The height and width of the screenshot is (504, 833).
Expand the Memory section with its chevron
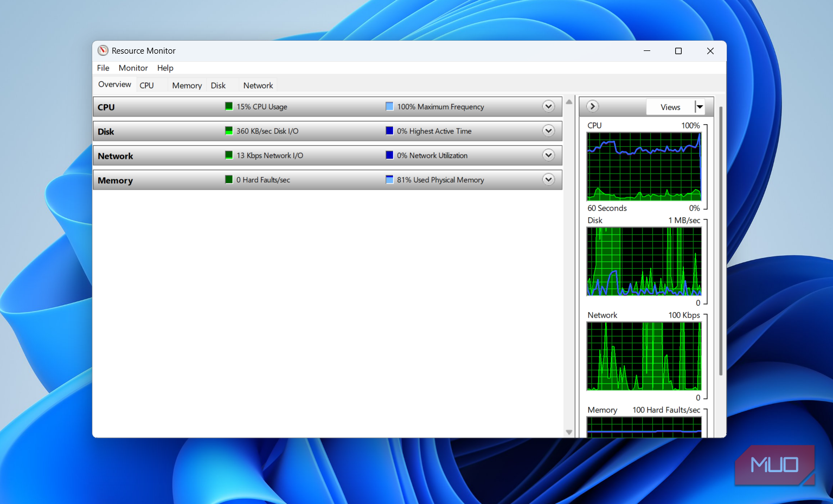(548, 179)
